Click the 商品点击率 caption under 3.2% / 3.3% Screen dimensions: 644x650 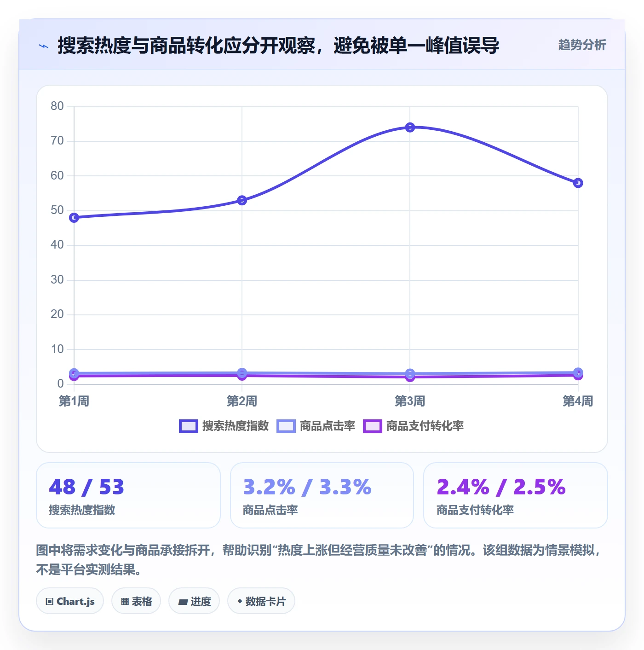pyautogui.click(x=270, y=510)
